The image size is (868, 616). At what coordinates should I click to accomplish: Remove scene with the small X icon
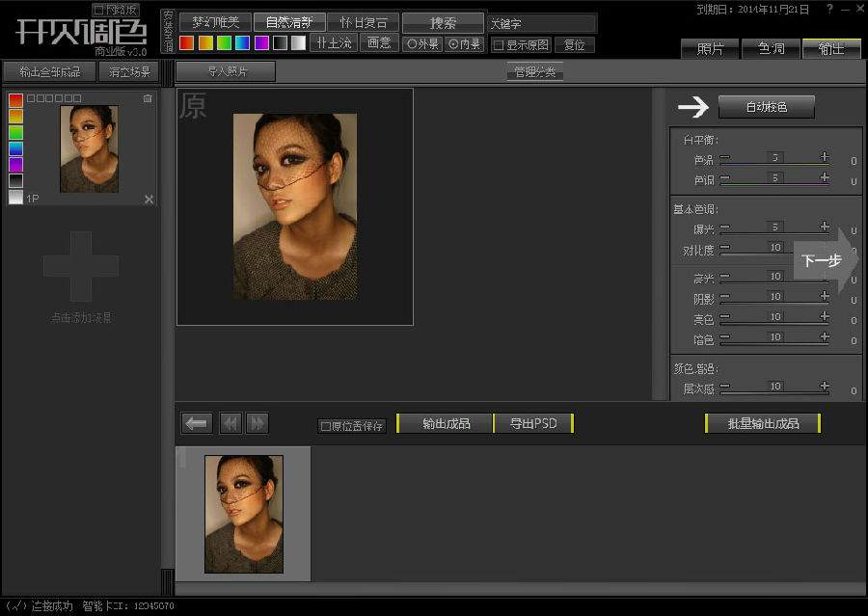149,200
